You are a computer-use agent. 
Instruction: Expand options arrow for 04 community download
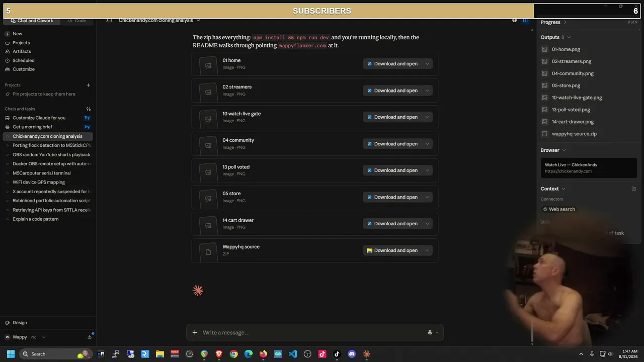click(427, 144)
